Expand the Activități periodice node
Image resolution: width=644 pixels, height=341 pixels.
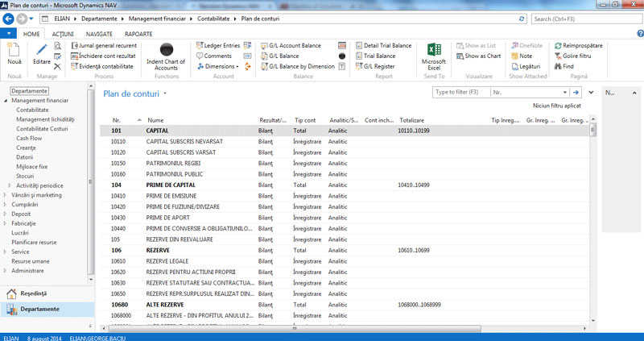(10, 186)
